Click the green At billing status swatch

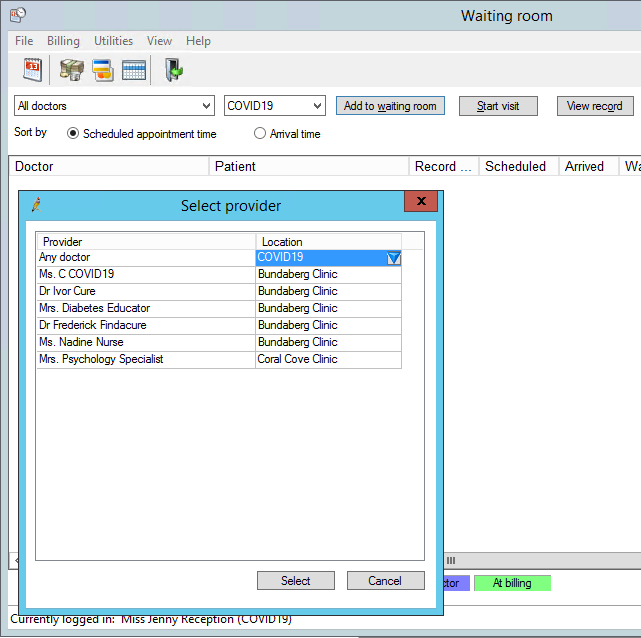(x=512, y=583)
